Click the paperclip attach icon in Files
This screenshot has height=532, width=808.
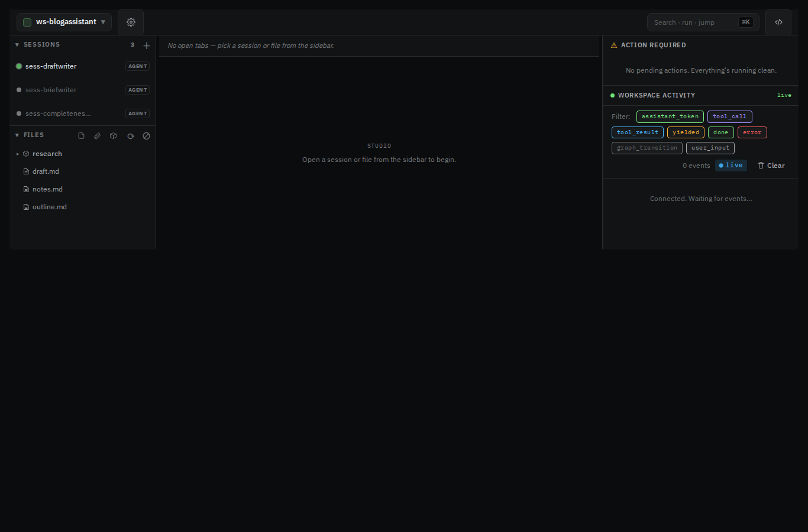[97, 136]
